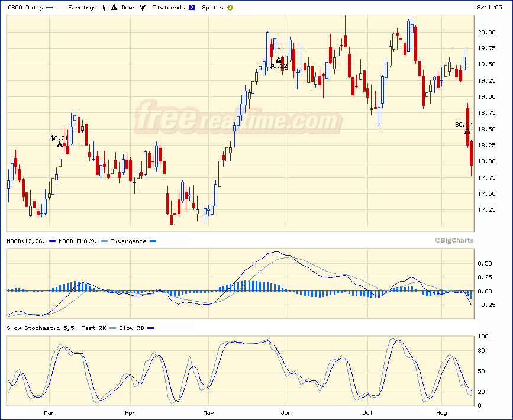513x420 pixels.
Task: Click the 19.50 price axis label
Action: point(487,64)
